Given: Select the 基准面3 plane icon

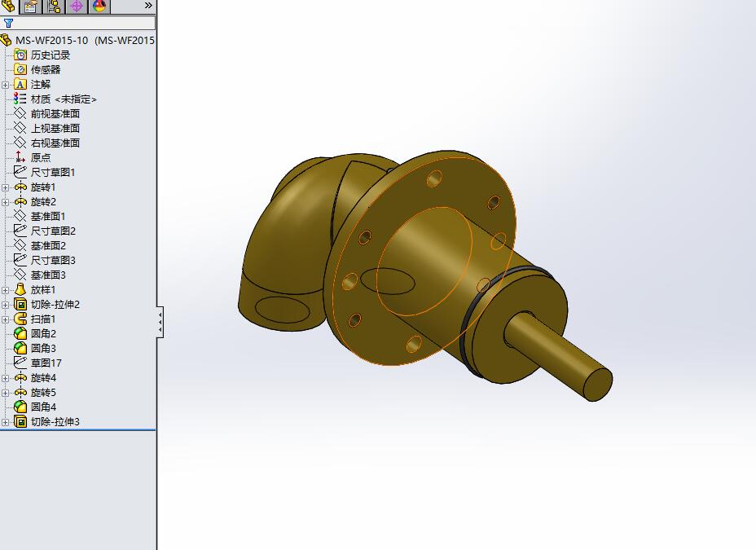Looking at the screenshot, I should [x=20, y=275].
